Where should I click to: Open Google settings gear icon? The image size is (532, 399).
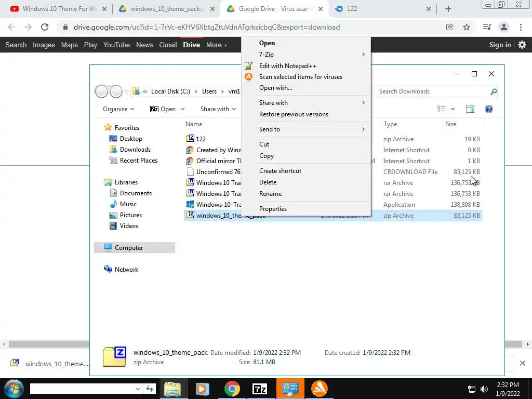[x=522, y=45]
